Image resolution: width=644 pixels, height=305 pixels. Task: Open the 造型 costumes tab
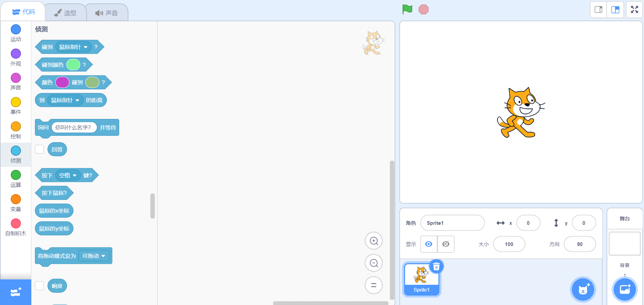coord(66,13)
